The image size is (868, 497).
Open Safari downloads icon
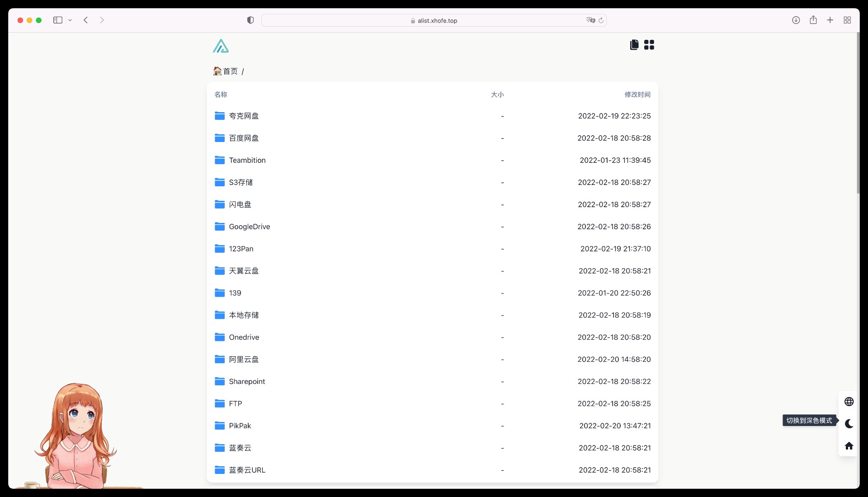(796, 20)
